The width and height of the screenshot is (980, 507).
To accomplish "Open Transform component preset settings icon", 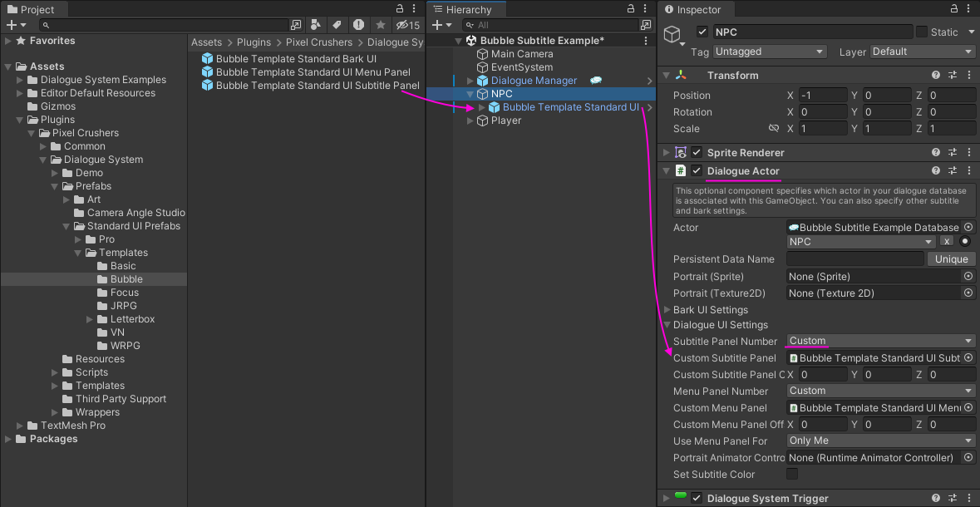I will coord(953,75).
